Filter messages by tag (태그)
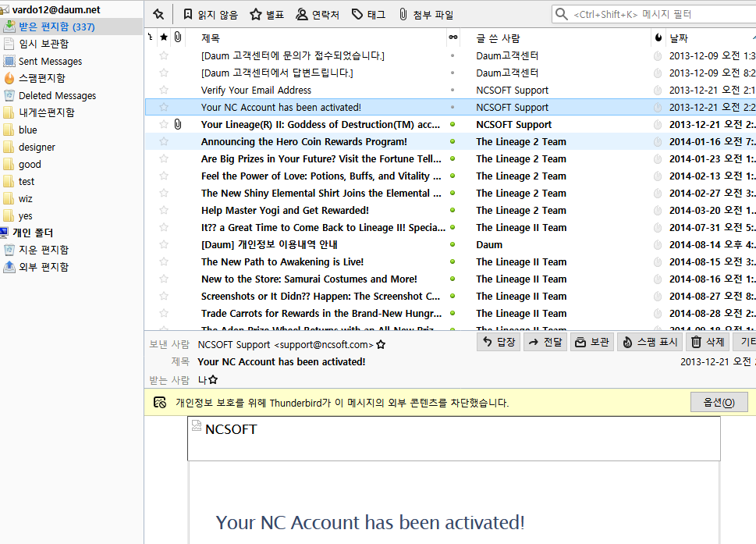 [369, 15]
